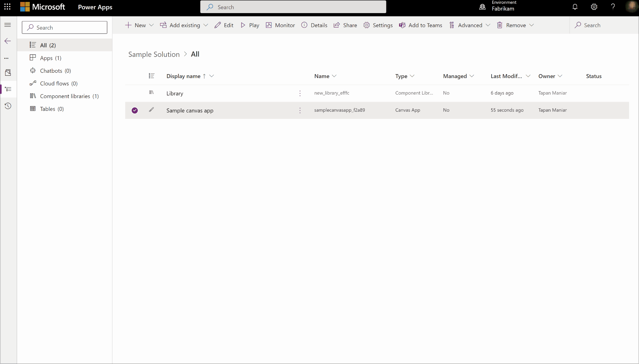639x364 pixels.
Task: Click the Display name column sort arrow
Action: coord(204,76)
